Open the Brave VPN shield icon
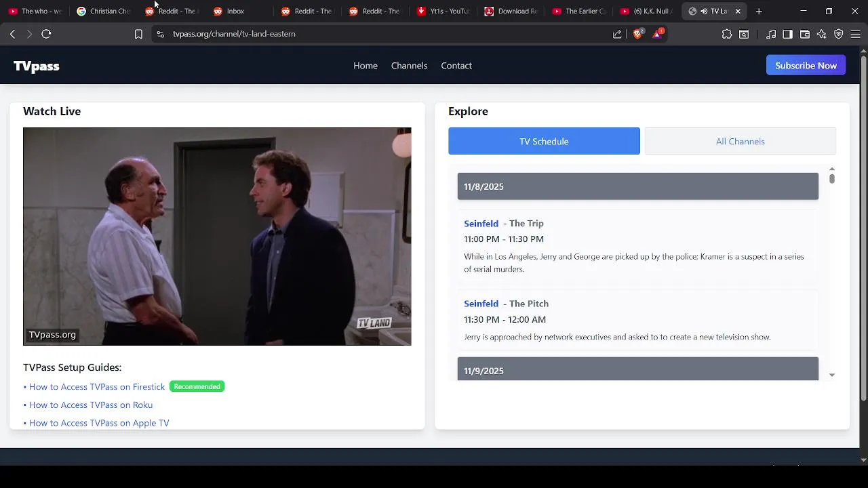 pos(839,34)
